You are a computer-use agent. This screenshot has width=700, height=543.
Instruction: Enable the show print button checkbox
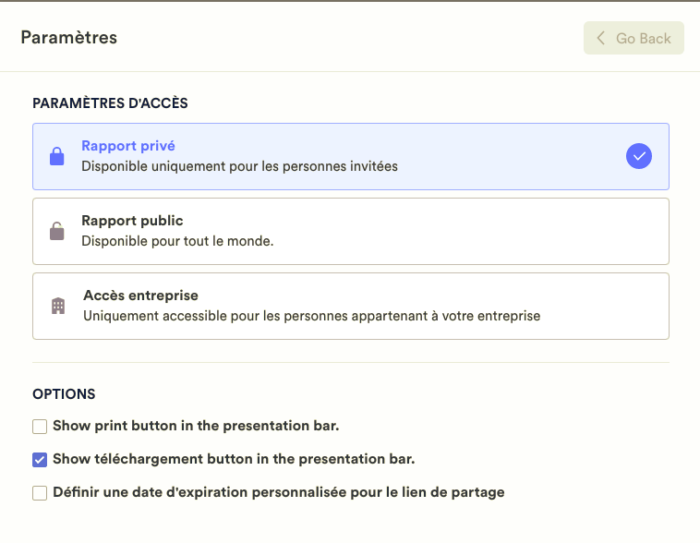(40, 426)
